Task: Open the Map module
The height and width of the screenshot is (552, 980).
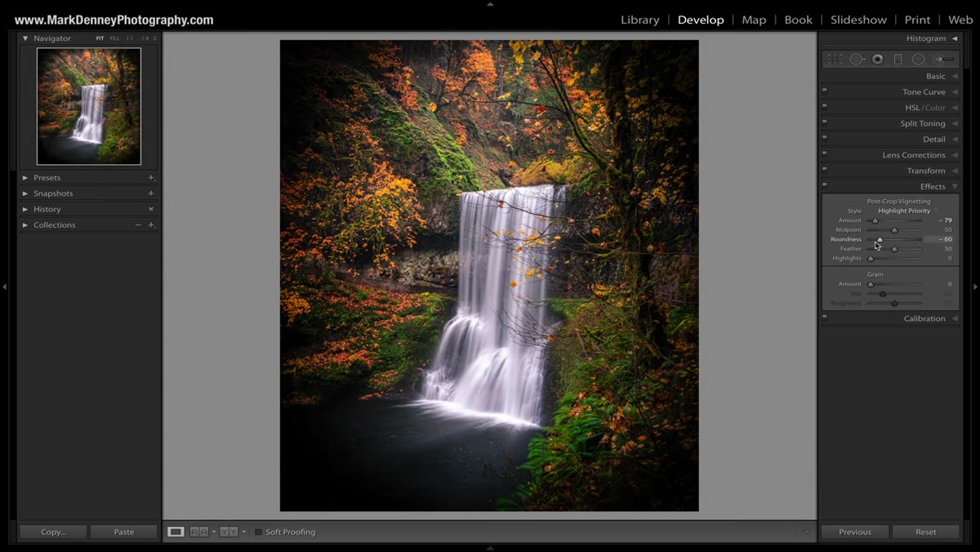Action: click(754, 20)
